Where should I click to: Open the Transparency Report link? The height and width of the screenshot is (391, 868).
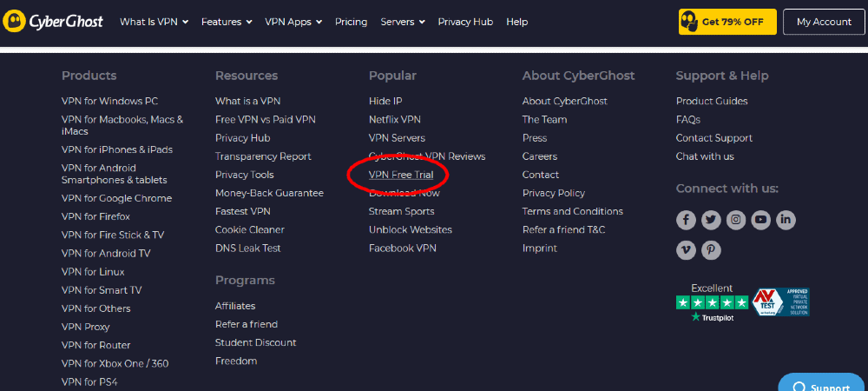tap(264, 156)
